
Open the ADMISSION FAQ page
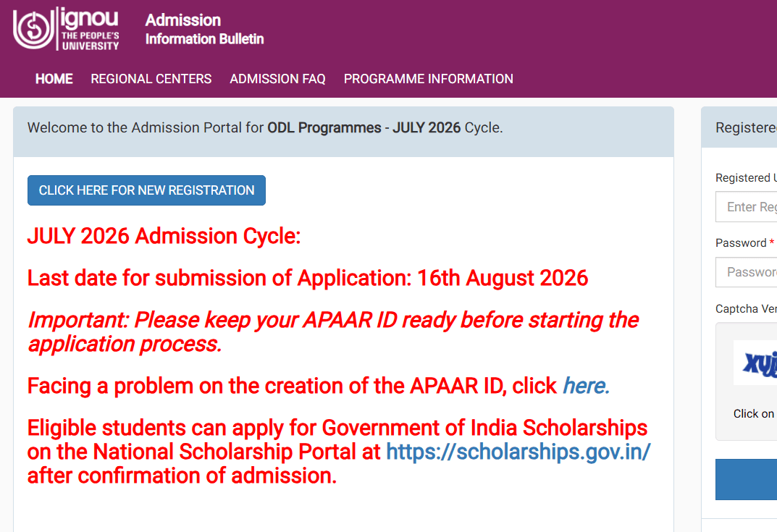[x=277, y=79]
